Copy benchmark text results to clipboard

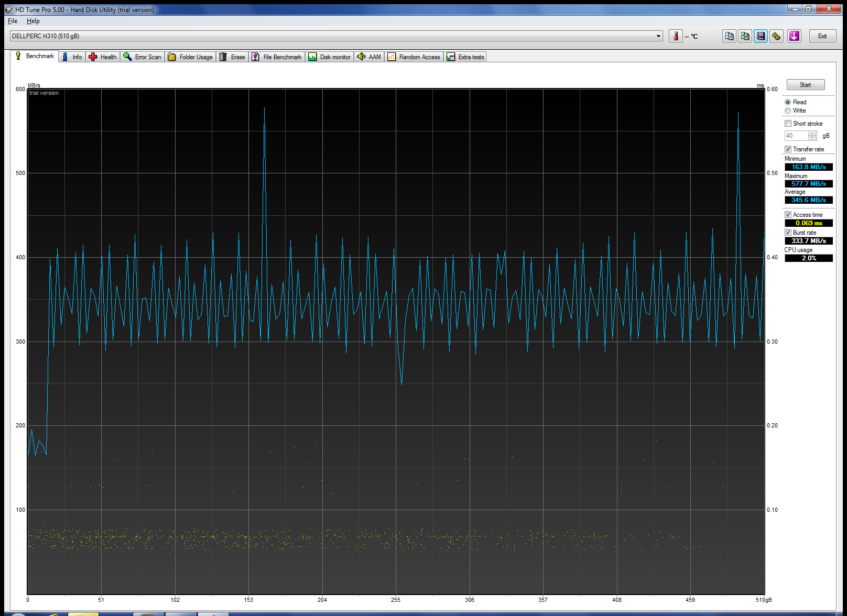729,36
